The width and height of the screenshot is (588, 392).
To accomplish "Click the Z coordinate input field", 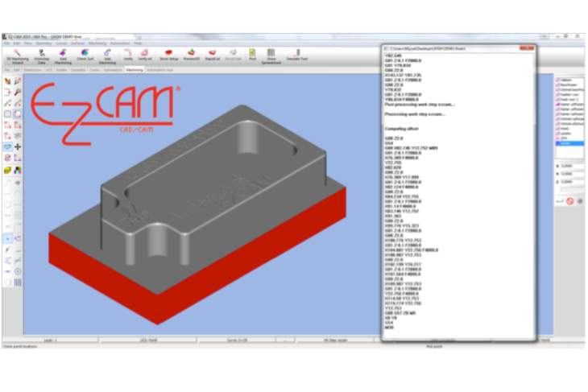I will pyautogui.click(x=572, y=182).
